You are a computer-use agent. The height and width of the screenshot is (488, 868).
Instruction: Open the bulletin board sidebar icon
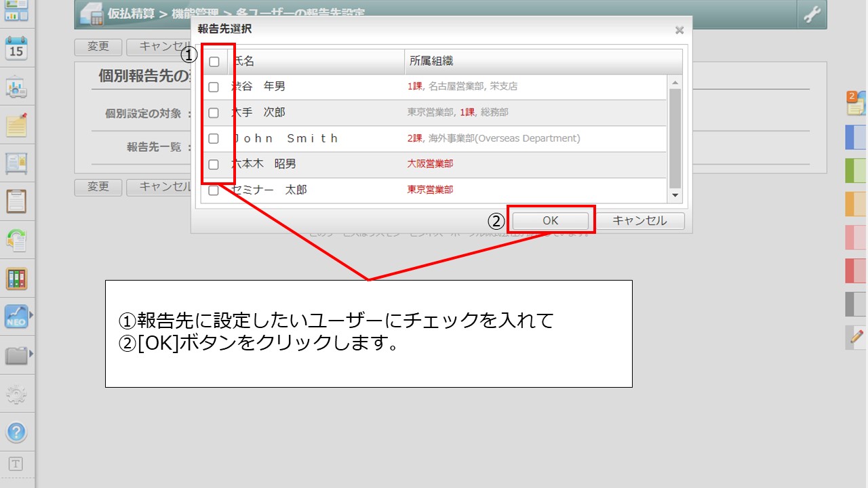tap(16, 163)
